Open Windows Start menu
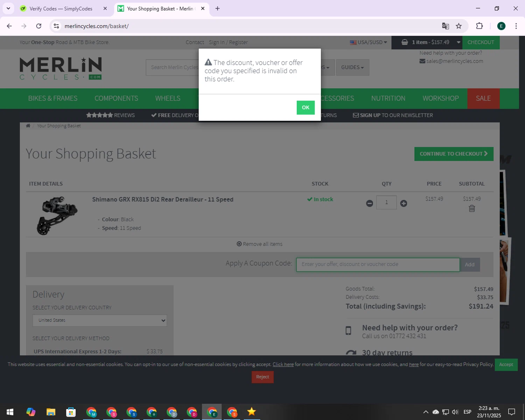The height and width of the screenshot is (420, 525). coord(10,412)
